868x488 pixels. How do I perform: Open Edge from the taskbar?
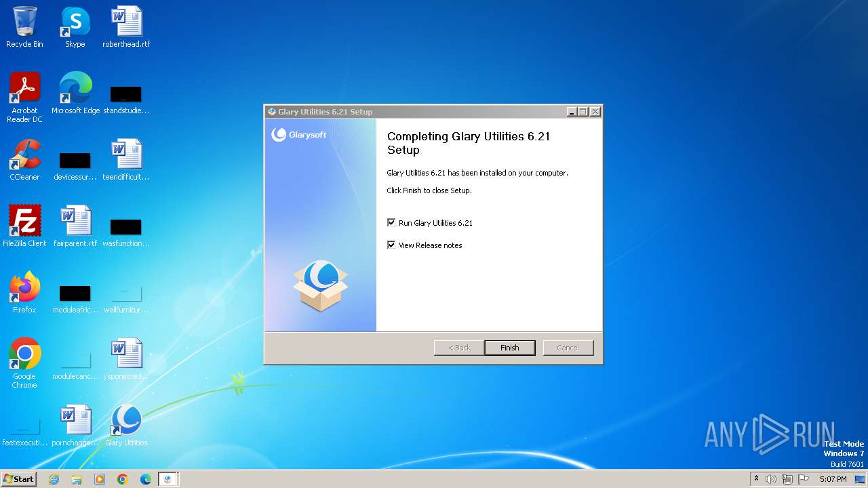tap(146, 479)
